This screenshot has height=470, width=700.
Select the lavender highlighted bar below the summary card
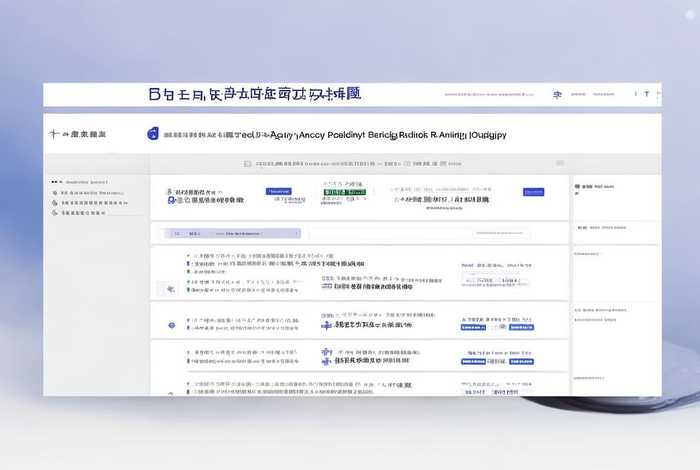[233, 233]
